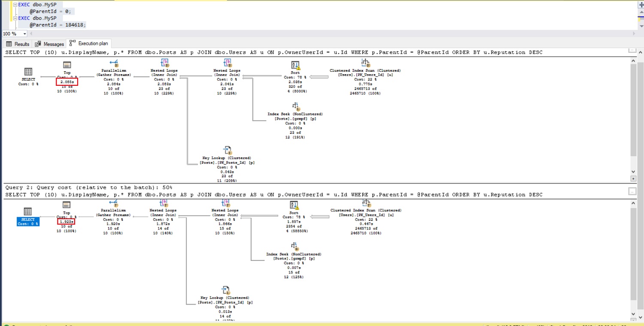Image resolution: width=644 pixels, height=326 pixels.
Task: Select Clustered Index Scan icon in first plan
Action: 365,63
